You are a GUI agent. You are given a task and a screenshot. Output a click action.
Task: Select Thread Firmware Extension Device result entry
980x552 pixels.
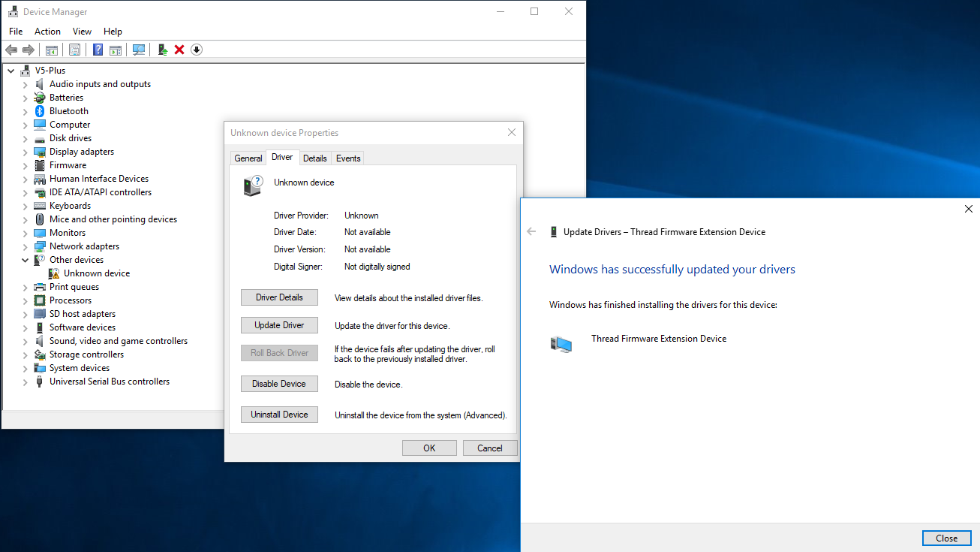pos(659,339)
